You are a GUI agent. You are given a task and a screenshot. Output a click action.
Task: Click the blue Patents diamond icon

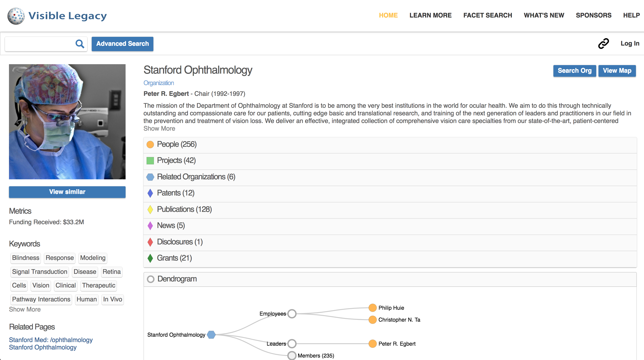click(x=150, y=193)
